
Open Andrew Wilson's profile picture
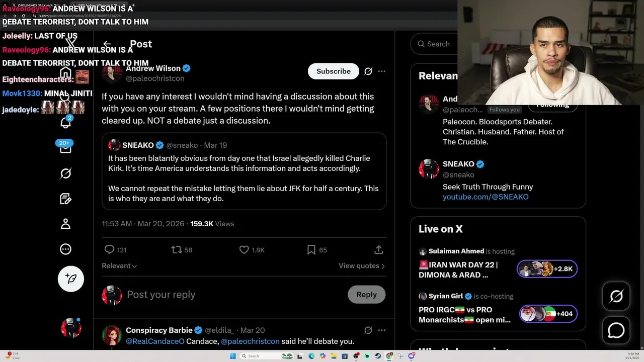pos(112,73)
